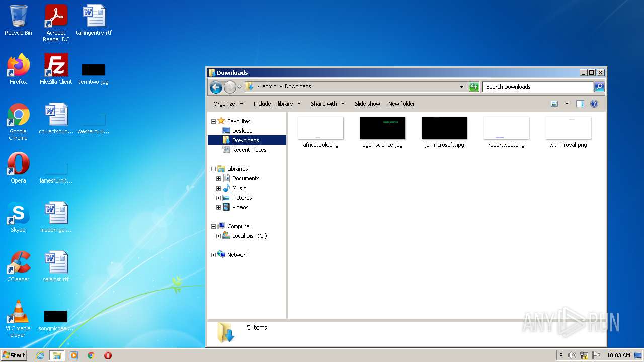The image size is (644, 362).
Task: Expand the Videos library node
Action: (x=218, y=207)
